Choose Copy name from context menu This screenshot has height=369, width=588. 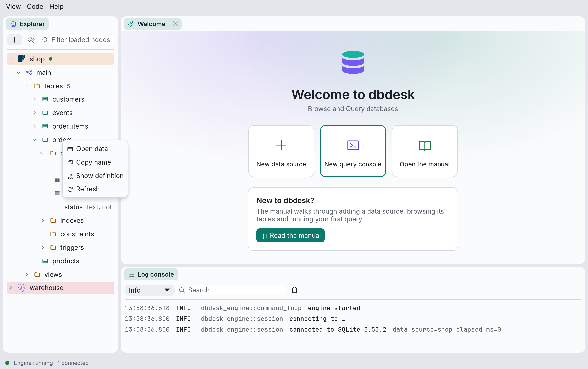pos(95,162)
